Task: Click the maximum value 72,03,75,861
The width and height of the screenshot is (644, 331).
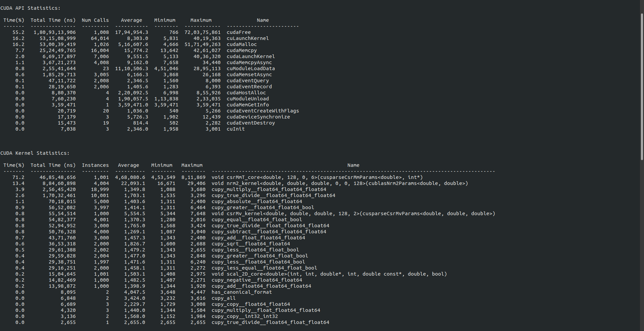Action: coord(203,32)
